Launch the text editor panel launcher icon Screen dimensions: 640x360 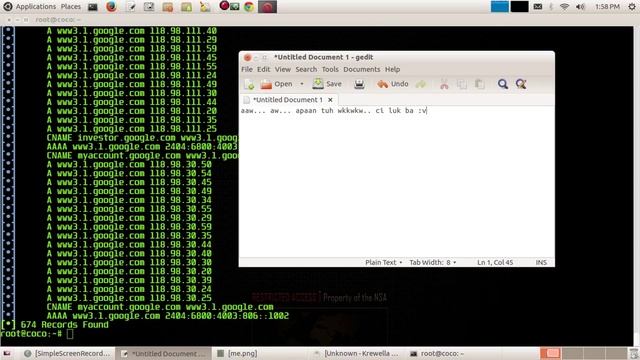tap(131, 7)
